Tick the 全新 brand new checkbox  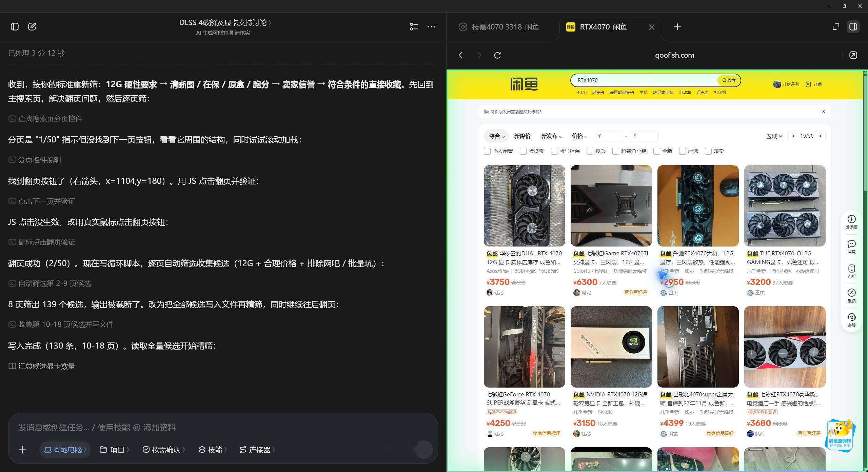pos(657,151)
